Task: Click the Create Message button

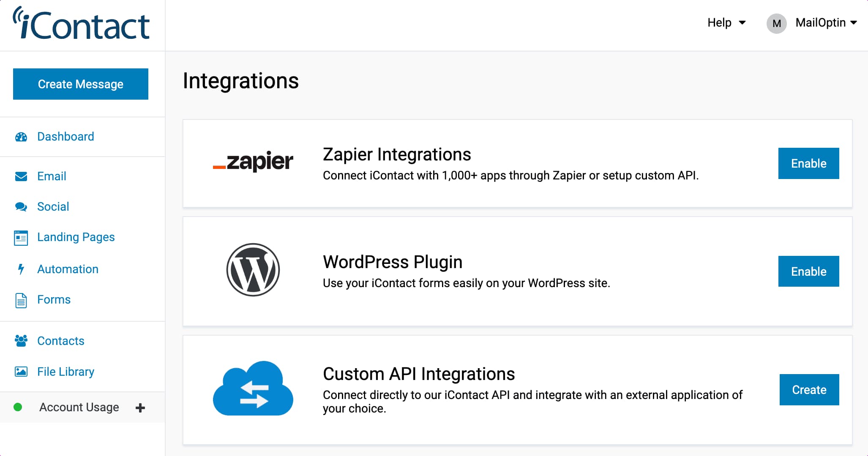Action: click(x=81, y=84)
